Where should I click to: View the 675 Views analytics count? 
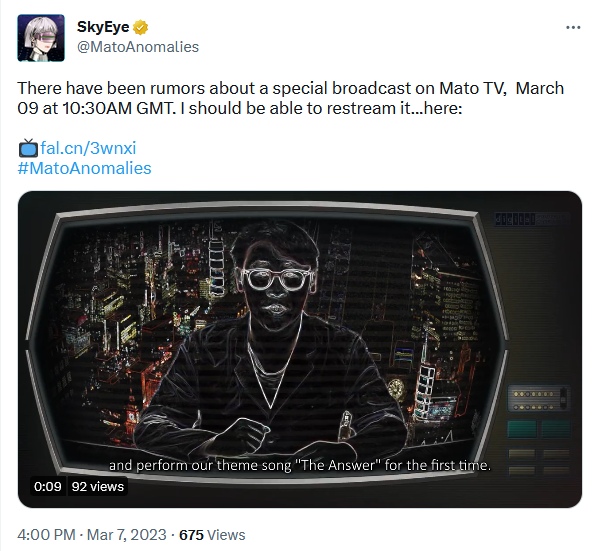pos(212,535)
